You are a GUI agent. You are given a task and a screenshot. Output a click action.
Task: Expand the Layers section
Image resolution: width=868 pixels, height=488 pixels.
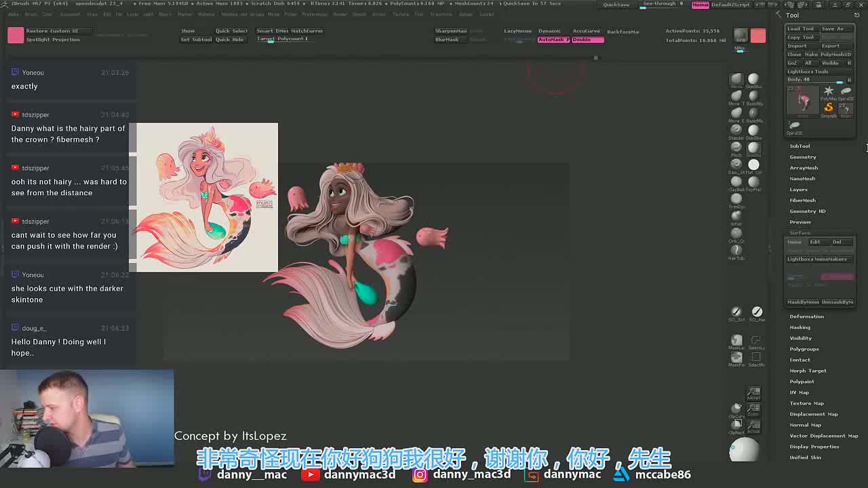[x=798, y=190]
